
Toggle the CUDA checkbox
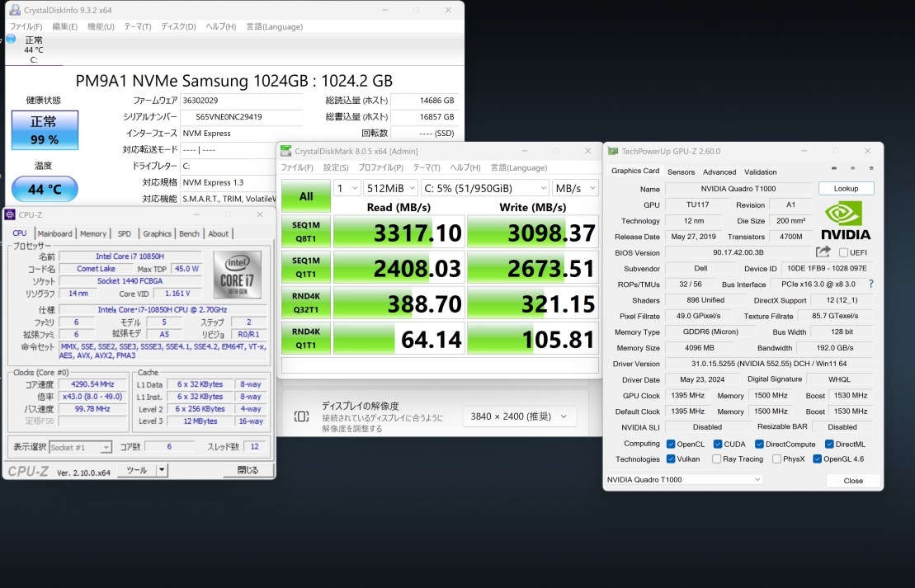click(718, 444)
